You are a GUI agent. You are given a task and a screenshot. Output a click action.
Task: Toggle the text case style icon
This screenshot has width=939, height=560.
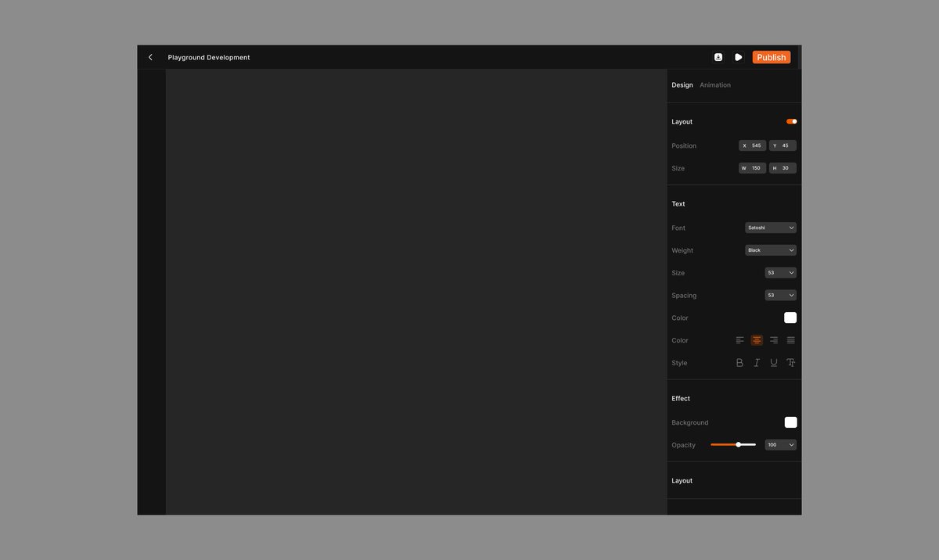pos(791,363)
